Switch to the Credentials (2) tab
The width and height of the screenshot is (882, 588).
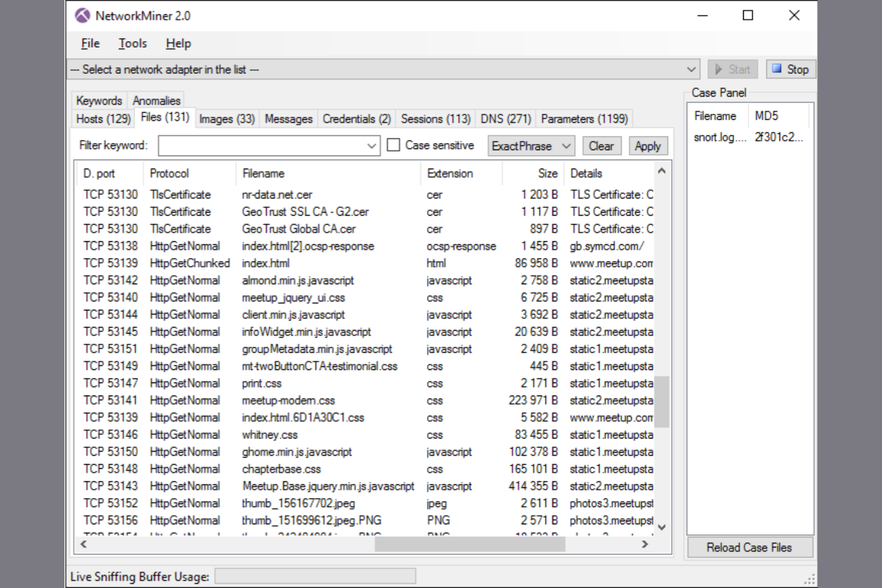point(356,119)
